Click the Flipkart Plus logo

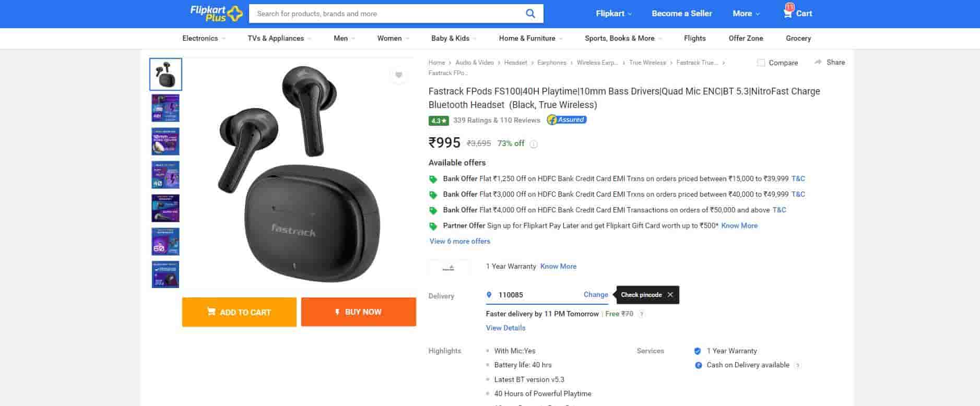[216, 14]
